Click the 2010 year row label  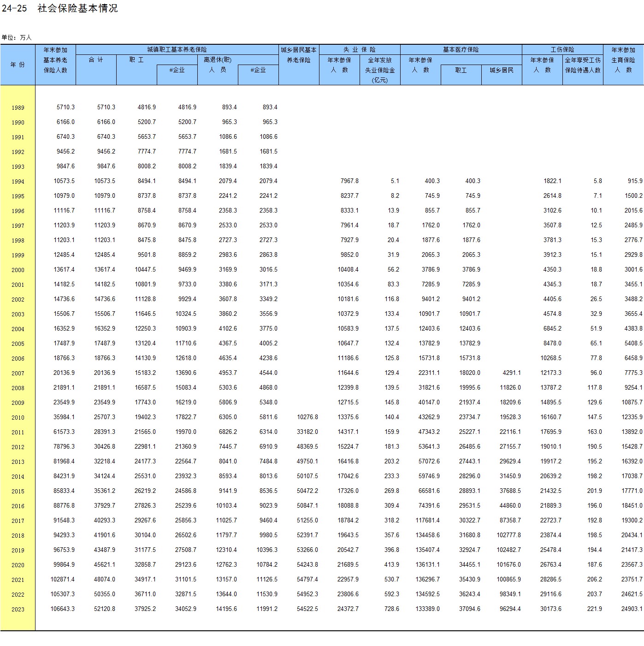(x=18, y=418)
